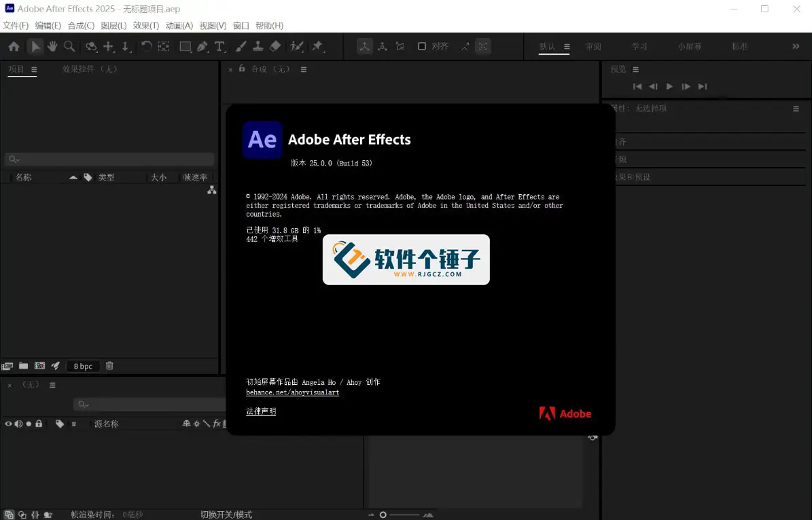The height and width of the screenshot is (520, 812).
Task: Select the Brush tool
Action: [241, 47]
